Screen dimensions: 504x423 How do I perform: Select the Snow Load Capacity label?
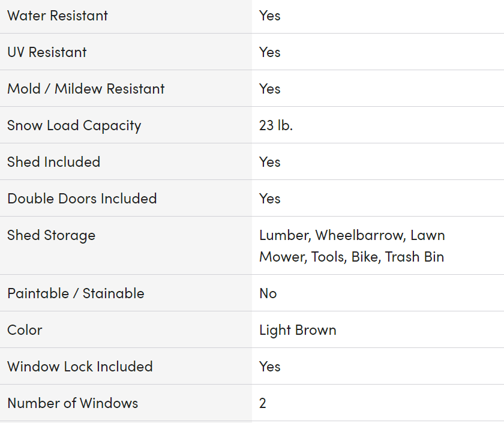coord(74,125)
